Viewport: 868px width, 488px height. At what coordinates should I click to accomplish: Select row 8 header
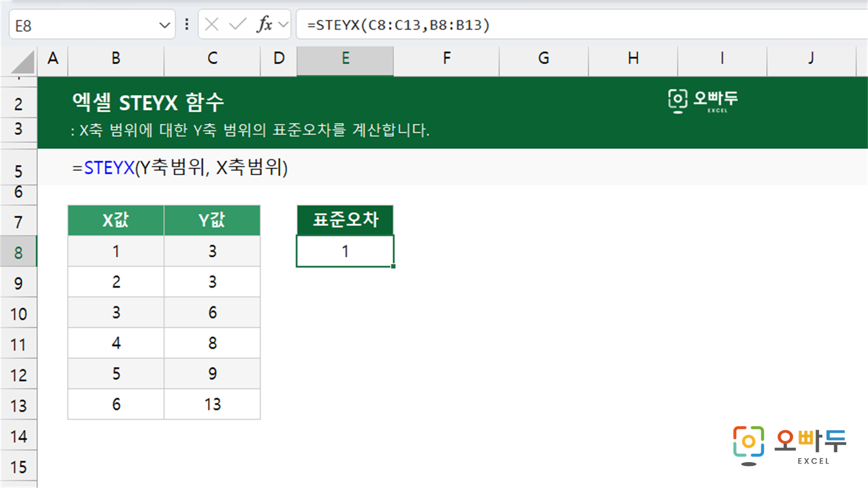pyautogui.click(x=19, y=251)
